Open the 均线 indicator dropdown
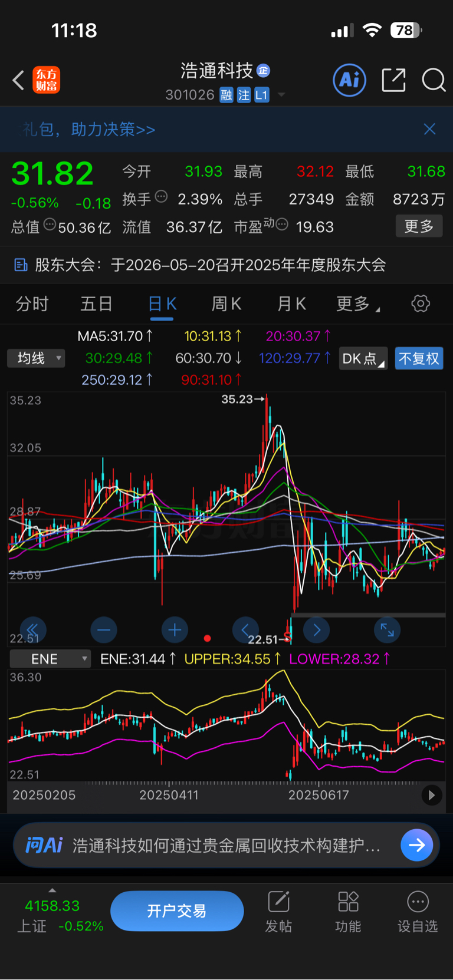The height and width of the screenshot is (980, 453). coord(36,358)
